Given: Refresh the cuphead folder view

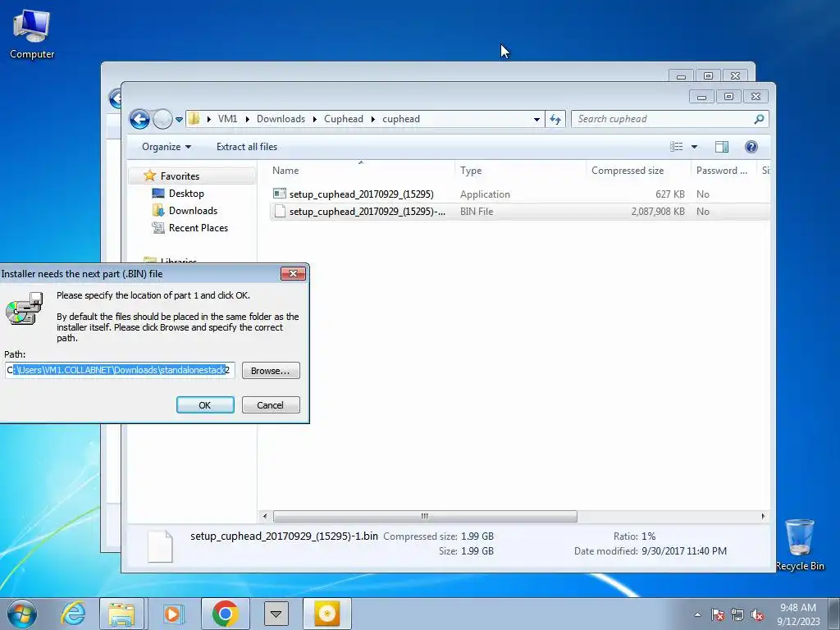Looking at the screenshot, I should coord(555,120).
